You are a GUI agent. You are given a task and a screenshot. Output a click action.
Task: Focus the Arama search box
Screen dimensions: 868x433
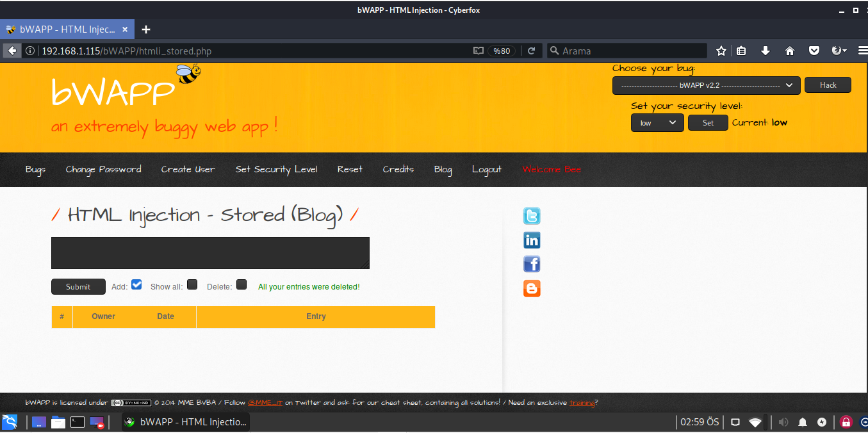(627, 51)
